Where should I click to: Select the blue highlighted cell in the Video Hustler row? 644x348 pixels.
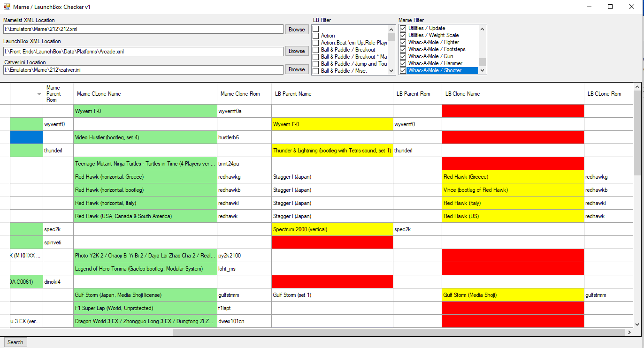[26, 137]
